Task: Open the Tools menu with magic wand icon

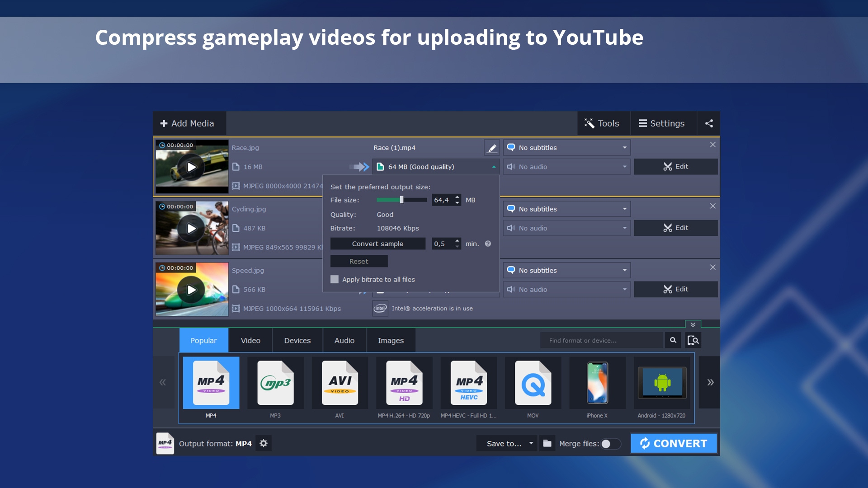Action: [x=603, y=123]
